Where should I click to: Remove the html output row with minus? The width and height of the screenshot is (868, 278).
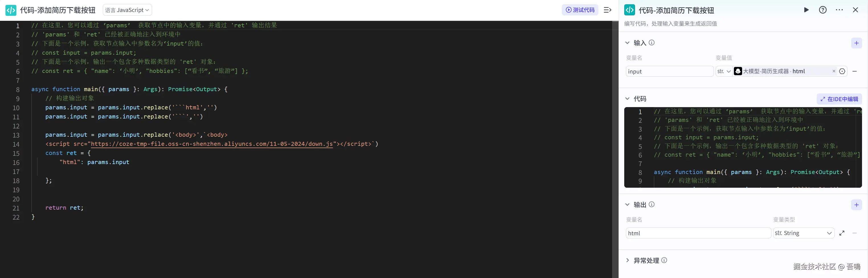pos(855,233)
